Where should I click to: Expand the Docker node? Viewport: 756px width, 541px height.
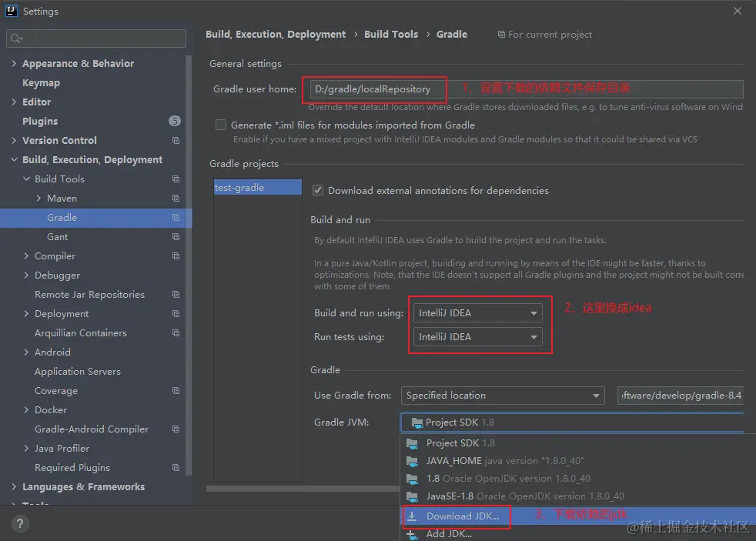[x=26, y=410]
